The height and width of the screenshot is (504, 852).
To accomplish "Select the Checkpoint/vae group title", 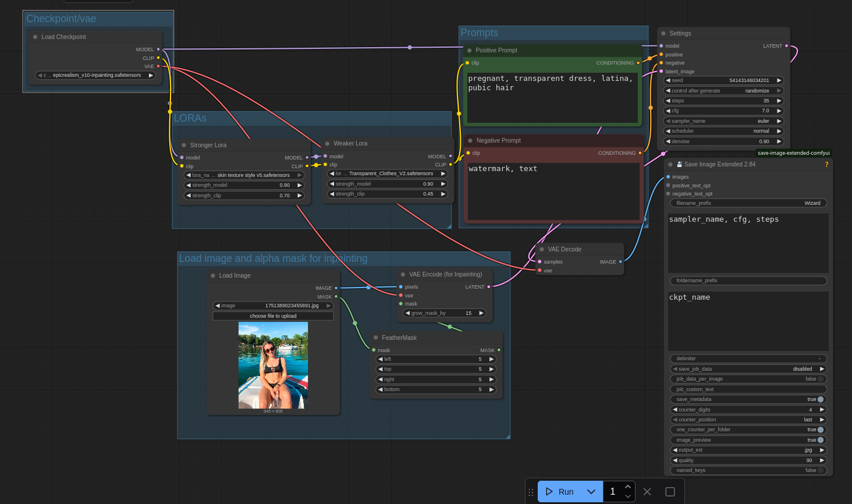I will (x=61, y=19).
